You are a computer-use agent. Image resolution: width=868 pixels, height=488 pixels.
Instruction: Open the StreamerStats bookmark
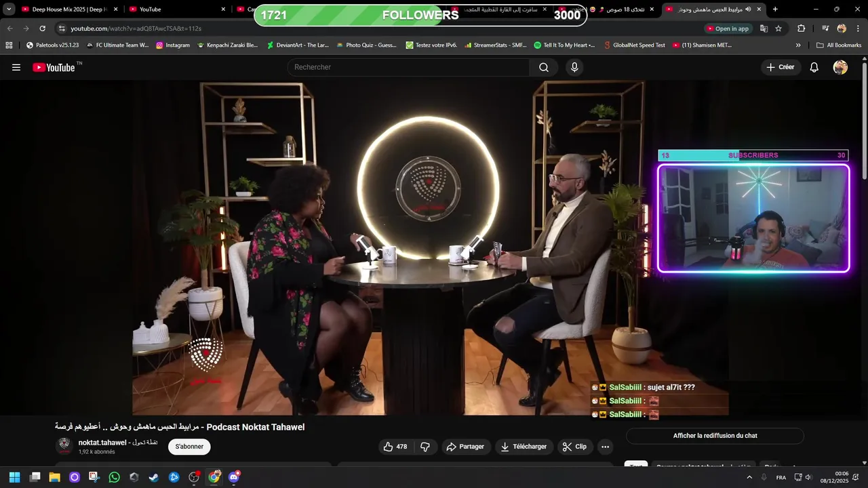click(x=495, y=45)
